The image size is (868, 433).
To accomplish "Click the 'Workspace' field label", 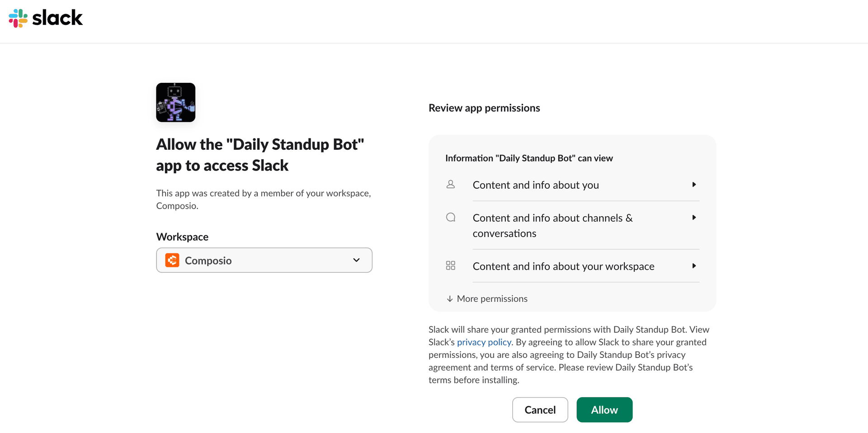I will 182,237.
